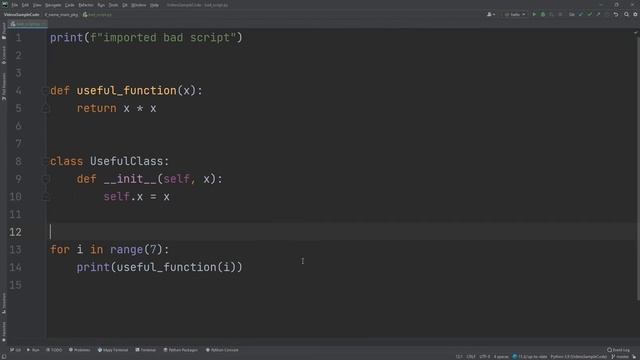Click the cursor position 12:1 indicator
The height and width of the screenshot is (360, 640).
459,357
